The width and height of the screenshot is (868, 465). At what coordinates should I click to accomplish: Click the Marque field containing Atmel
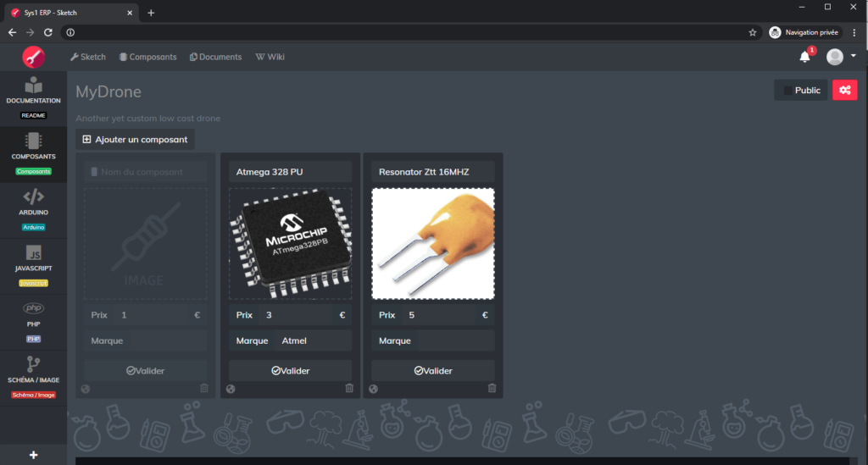pos(312,340)
